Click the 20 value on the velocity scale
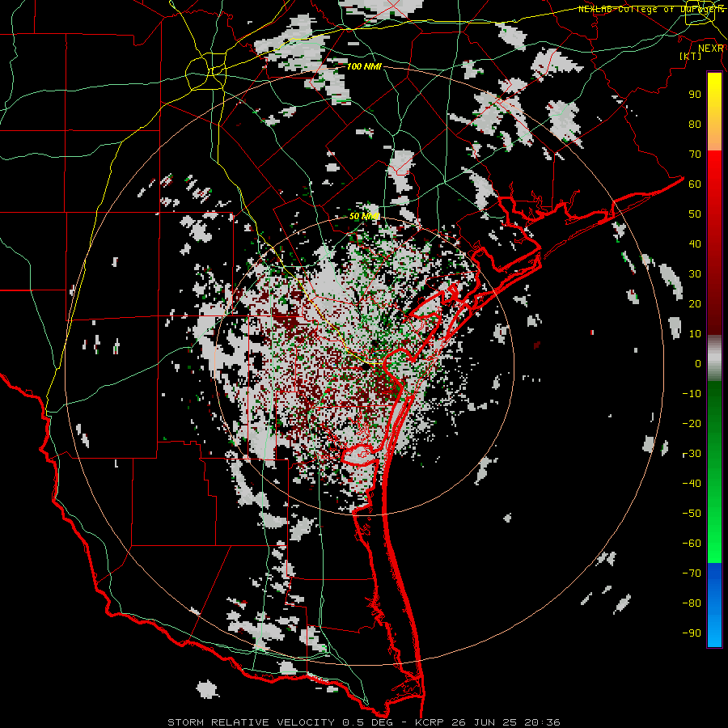Image resolution: width=728 pixels, height=728 pixels. coord(695,304)
